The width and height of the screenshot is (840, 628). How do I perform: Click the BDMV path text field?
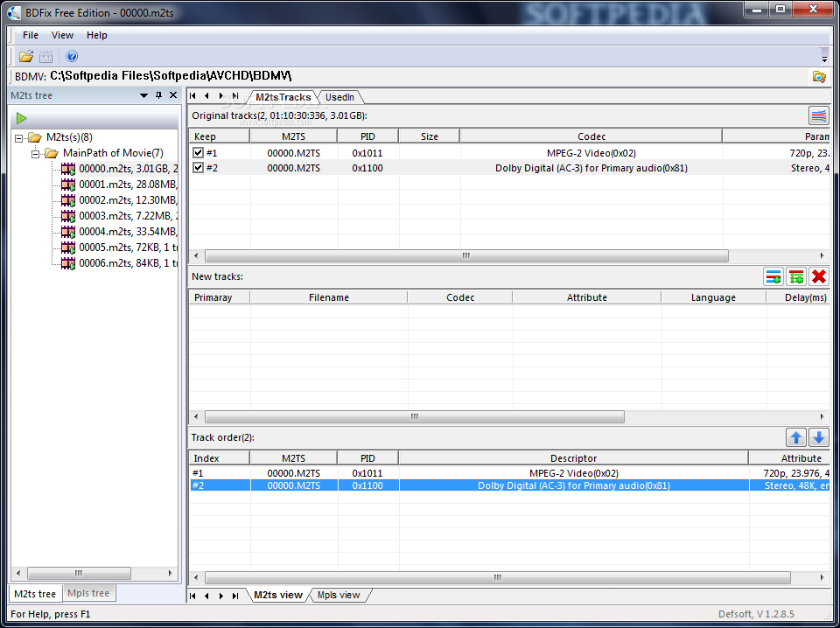coord(429,76)
